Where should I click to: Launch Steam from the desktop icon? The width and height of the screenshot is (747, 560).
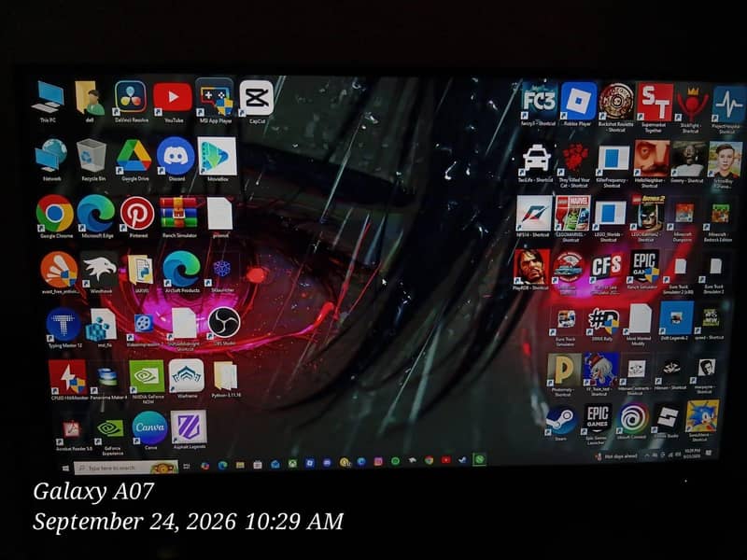[x=561, y=421]
